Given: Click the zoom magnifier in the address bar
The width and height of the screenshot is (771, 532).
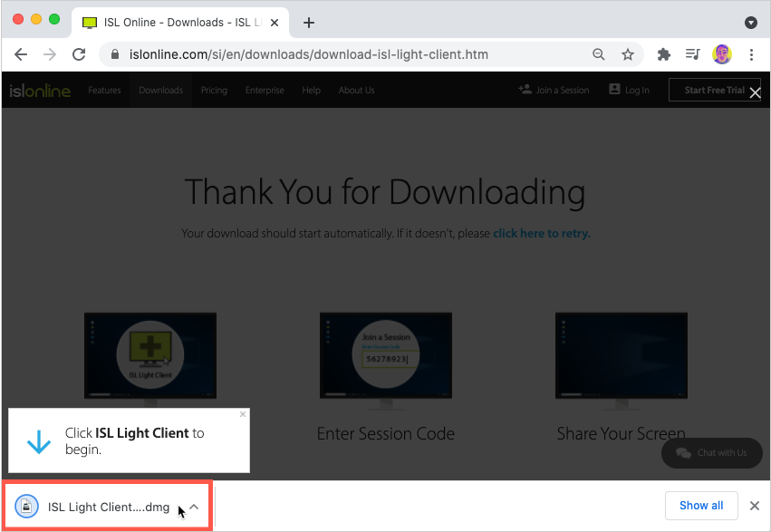Looking at the screenshot, I should tap(598, 54).
